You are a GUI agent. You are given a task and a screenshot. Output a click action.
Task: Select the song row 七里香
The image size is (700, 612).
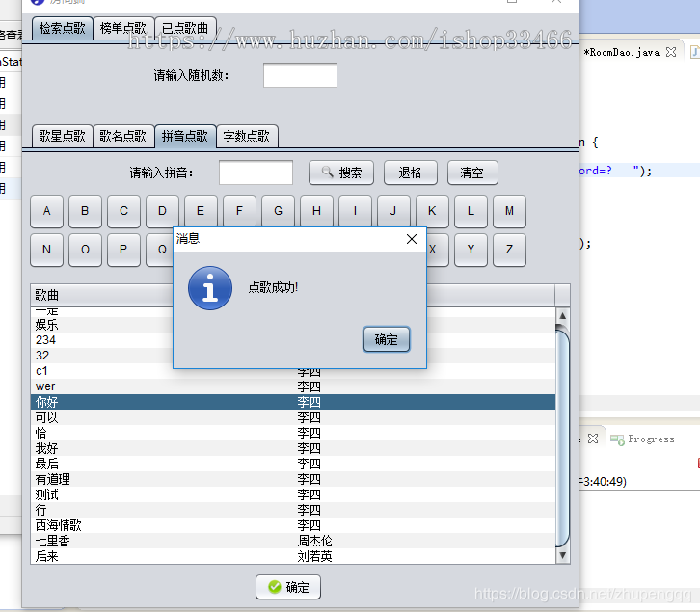click(293, 541)
